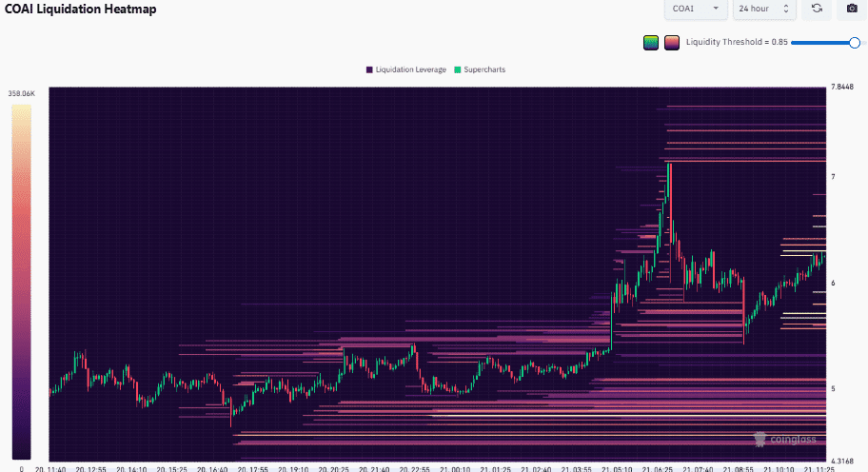Toggle Supercharts series in the legend
The image size is (868, 472).
pyautogui.click(x=480, y=69)
